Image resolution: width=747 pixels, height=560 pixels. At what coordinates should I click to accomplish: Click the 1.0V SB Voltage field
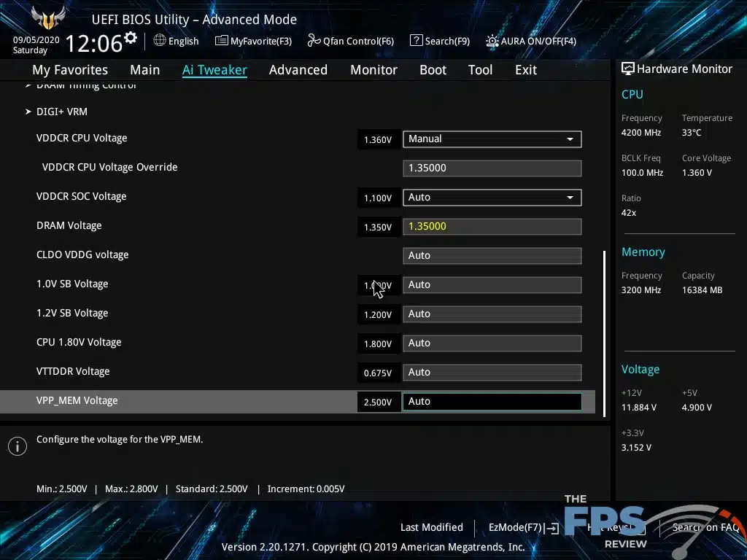pyautogui.click(x=492, y=285)
